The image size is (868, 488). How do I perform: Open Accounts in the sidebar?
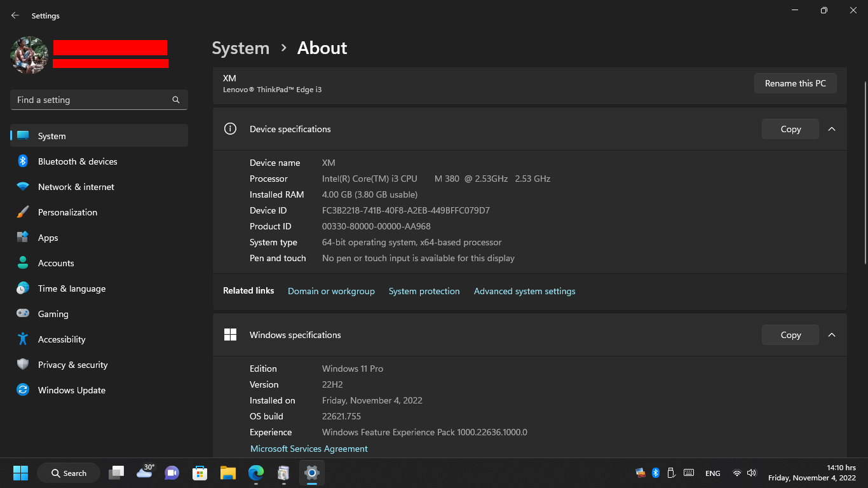99,263
